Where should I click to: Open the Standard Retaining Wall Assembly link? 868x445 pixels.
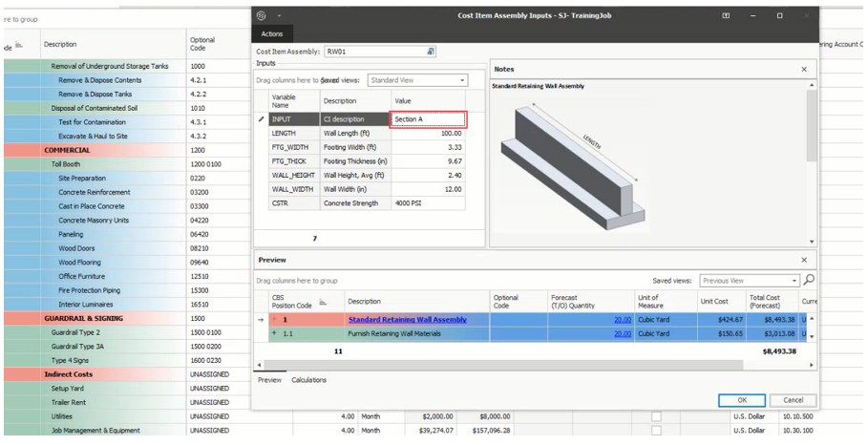[407, 320]
